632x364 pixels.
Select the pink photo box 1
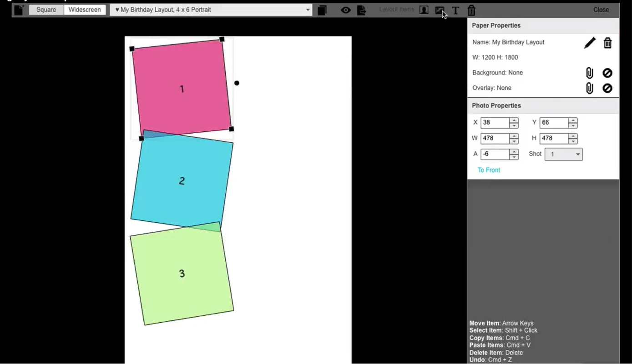coord(182,89)
